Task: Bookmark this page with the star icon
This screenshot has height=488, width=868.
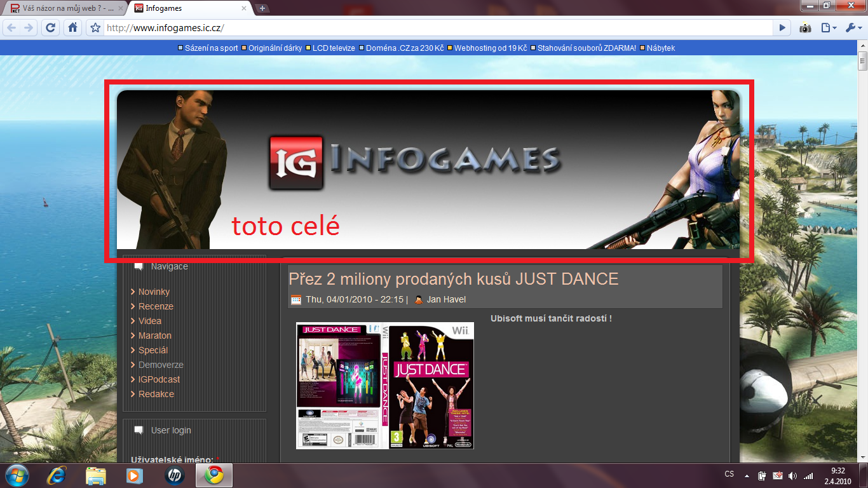Action: (95, 28)
